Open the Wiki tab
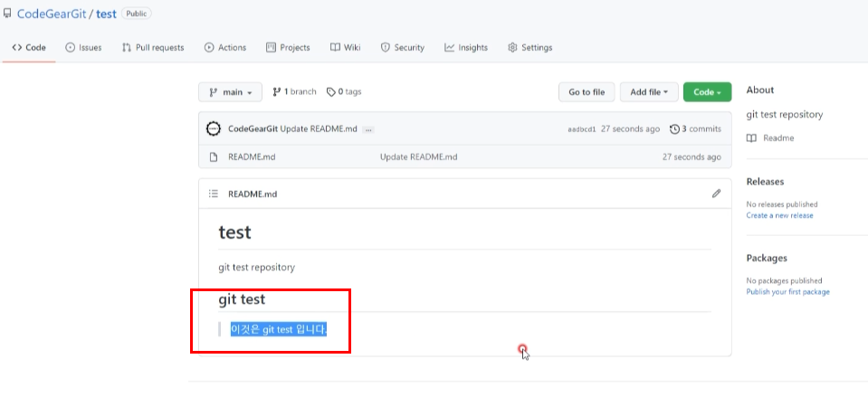Viewport: 868px width, 397px height. pos(346,48)
